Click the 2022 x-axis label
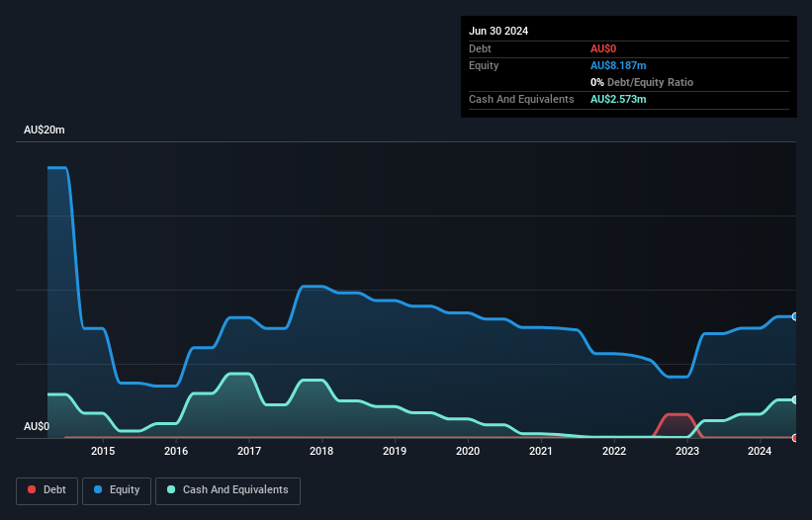This screenshot has height=520, width=812. click(614, 451)
